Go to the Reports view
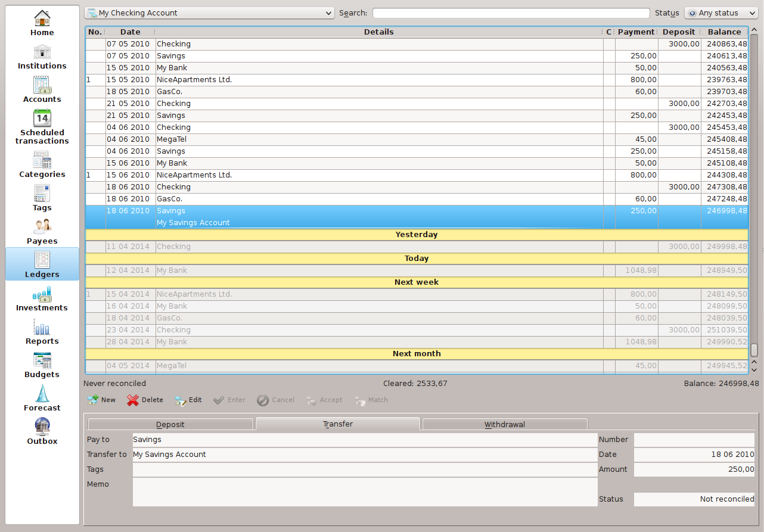Image resolution: width=764 pixels, height=532 pixels. pyautogui.click(x=42, y=332)
